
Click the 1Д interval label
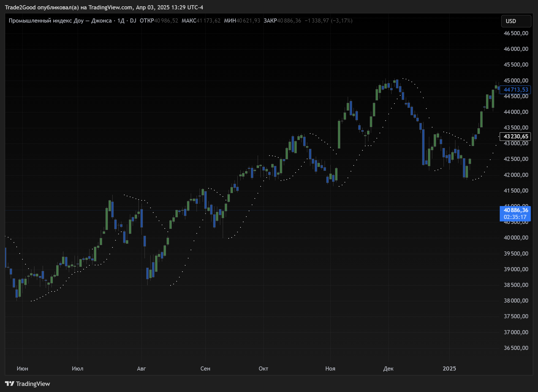pyautogui.click(x=121, y=21)
